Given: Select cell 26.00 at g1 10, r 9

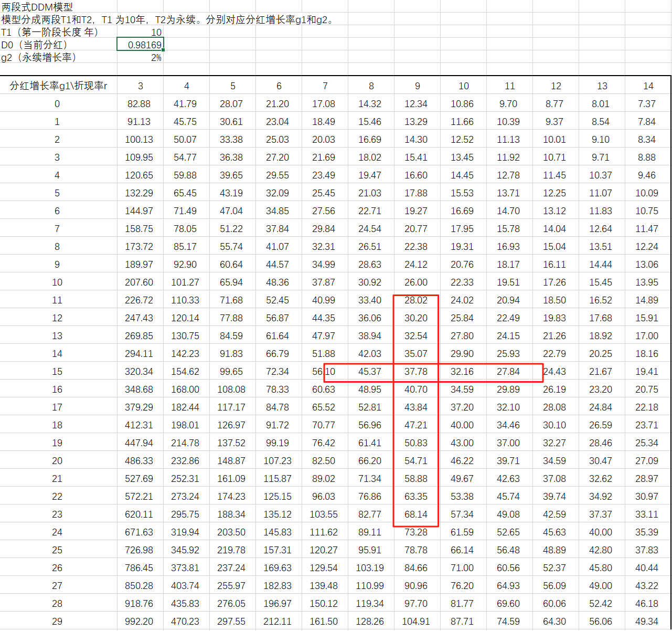Looking at the screenshot, I should tap(418, 282).
